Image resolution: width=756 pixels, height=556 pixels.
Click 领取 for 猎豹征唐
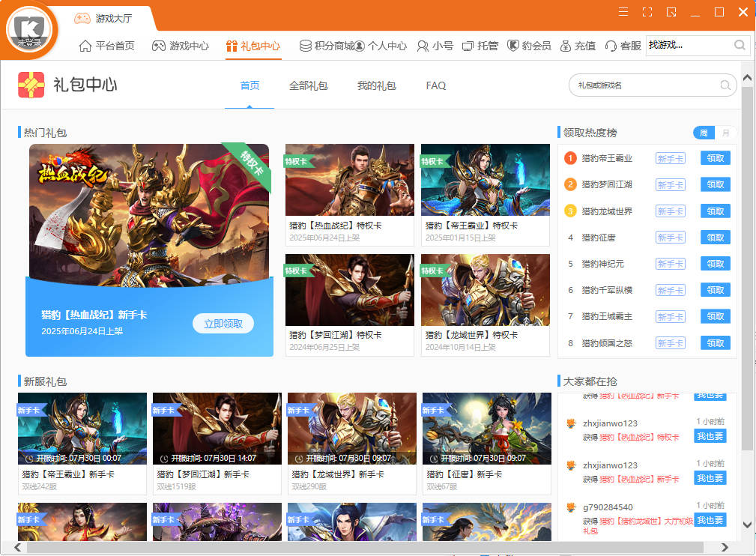(x=716, y=238)
